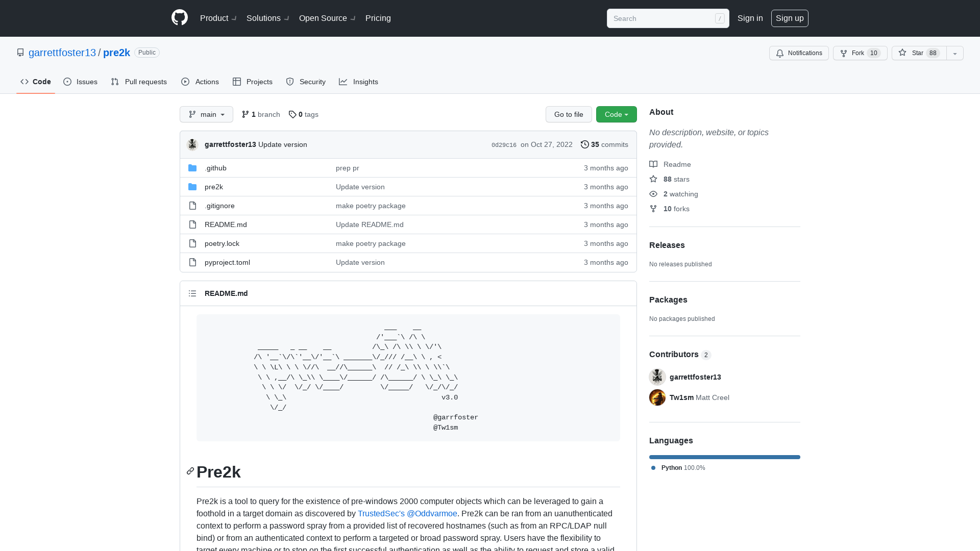This screenshot has width=980, height=551.
Task: Click the Go to file button
Action: point(569,114)
